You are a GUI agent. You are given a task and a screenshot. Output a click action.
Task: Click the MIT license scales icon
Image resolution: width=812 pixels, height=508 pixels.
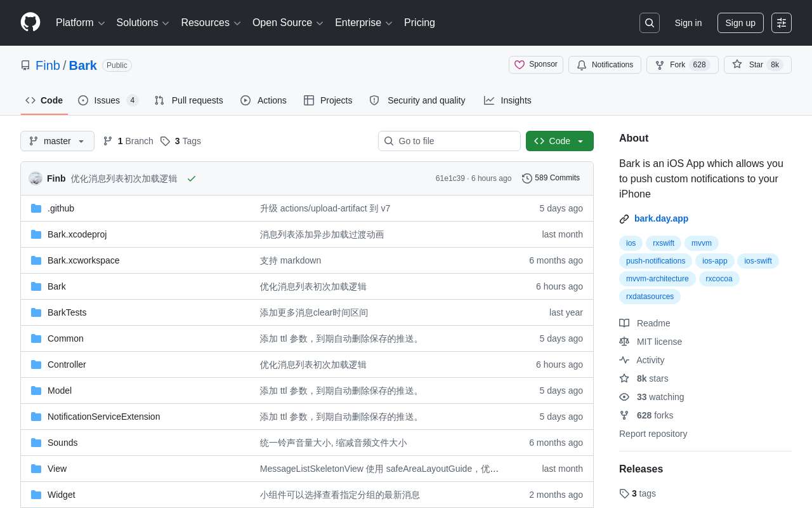(x=624, y=342)
